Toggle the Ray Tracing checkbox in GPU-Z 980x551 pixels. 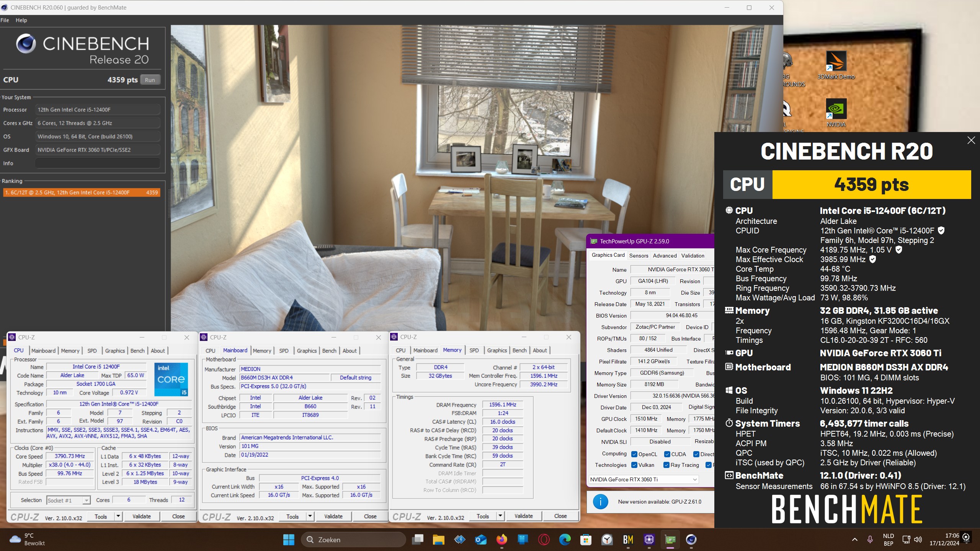tap(666, 465)
